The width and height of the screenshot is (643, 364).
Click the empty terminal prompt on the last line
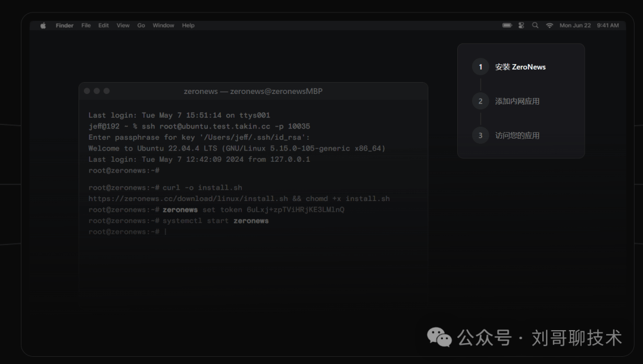[165, 232]
